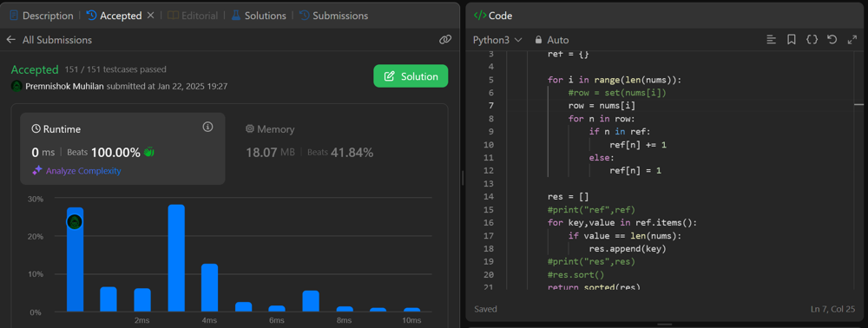
Task: Click the avatar marker on the first bar
Action: 75,222
